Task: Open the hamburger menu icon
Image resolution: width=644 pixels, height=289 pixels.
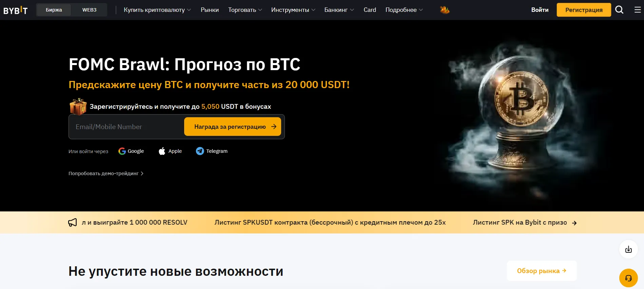Action: (x=638, y=10)
